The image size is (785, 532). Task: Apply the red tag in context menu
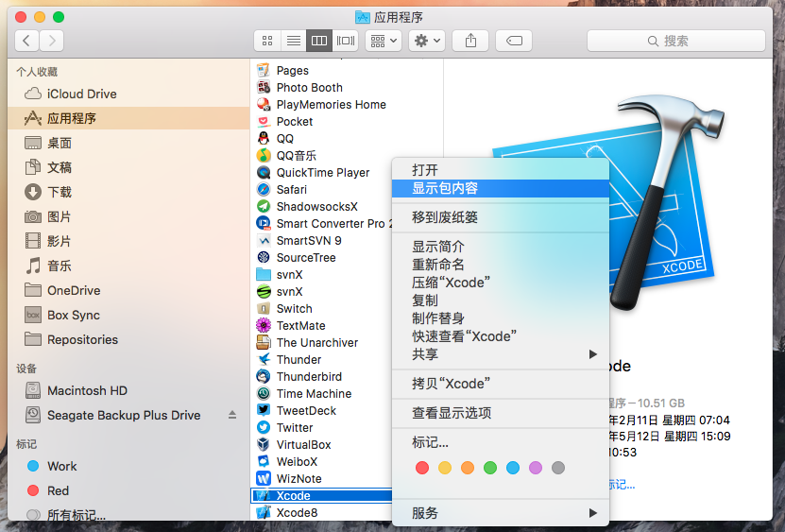click(422, 468)
